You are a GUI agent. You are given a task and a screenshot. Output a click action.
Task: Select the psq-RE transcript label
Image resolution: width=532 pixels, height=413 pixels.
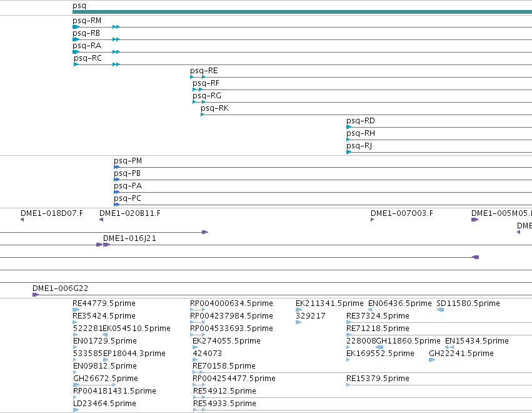204,71
